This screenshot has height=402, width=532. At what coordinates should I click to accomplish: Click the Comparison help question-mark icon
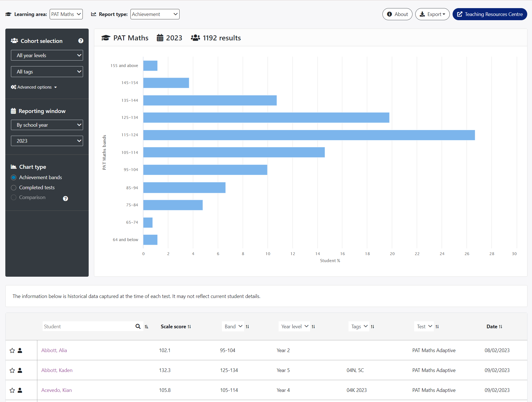click(x=65, y=198)
